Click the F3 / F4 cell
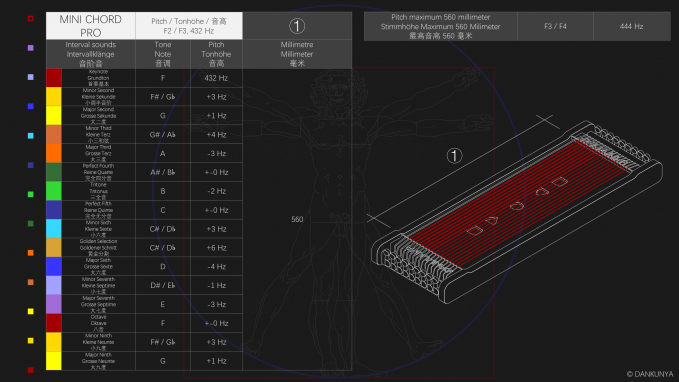This screenshot has height=382, width=679. (x=555, y=26)
